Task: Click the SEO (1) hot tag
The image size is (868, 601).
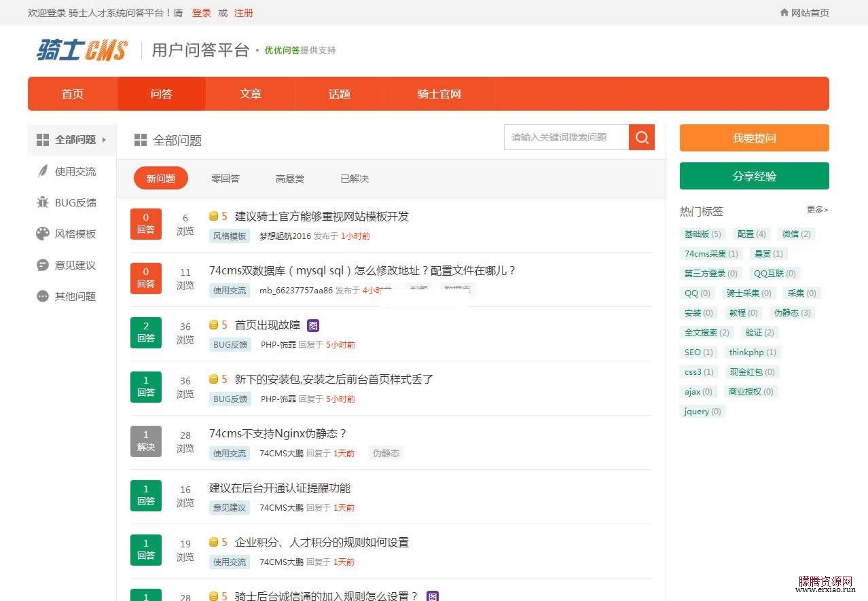Action: (x=698, y=352)
